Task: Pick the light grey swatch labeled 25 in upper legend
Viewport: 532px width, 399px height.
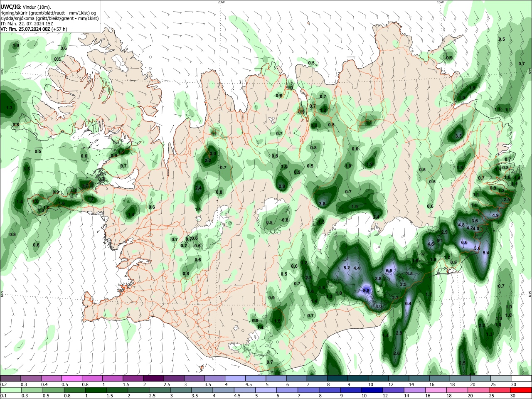Action: [500, 379]
